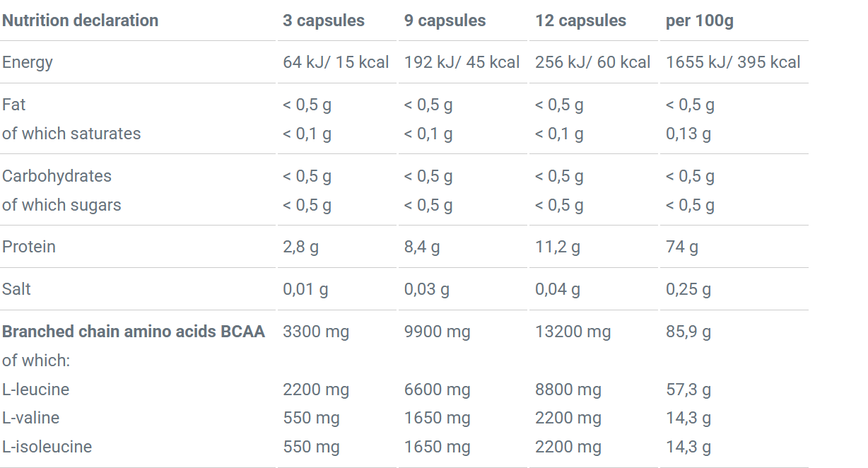Select the 9 capsules column header
This screenshot has width=868, height=468.
[445, 21]
